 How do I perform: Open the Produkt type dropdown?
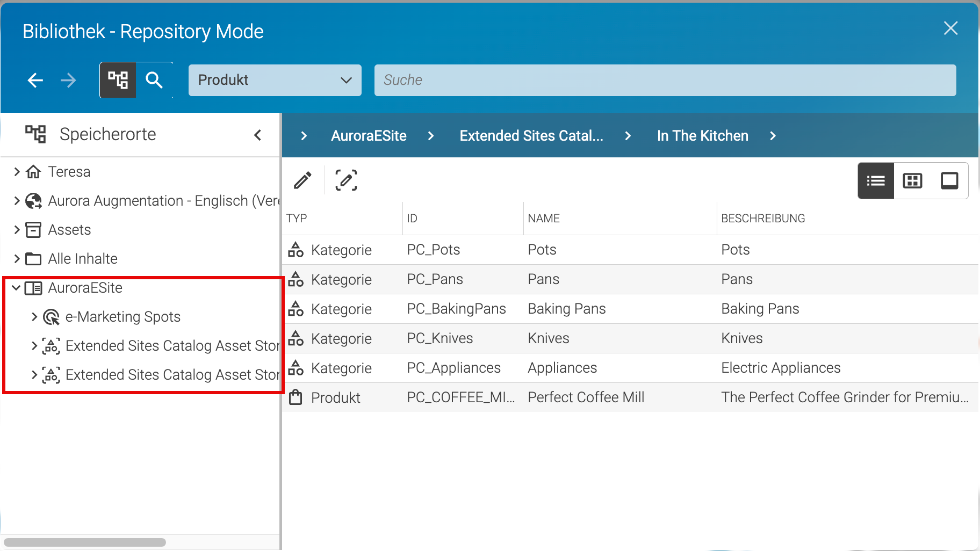pos(275,80)
